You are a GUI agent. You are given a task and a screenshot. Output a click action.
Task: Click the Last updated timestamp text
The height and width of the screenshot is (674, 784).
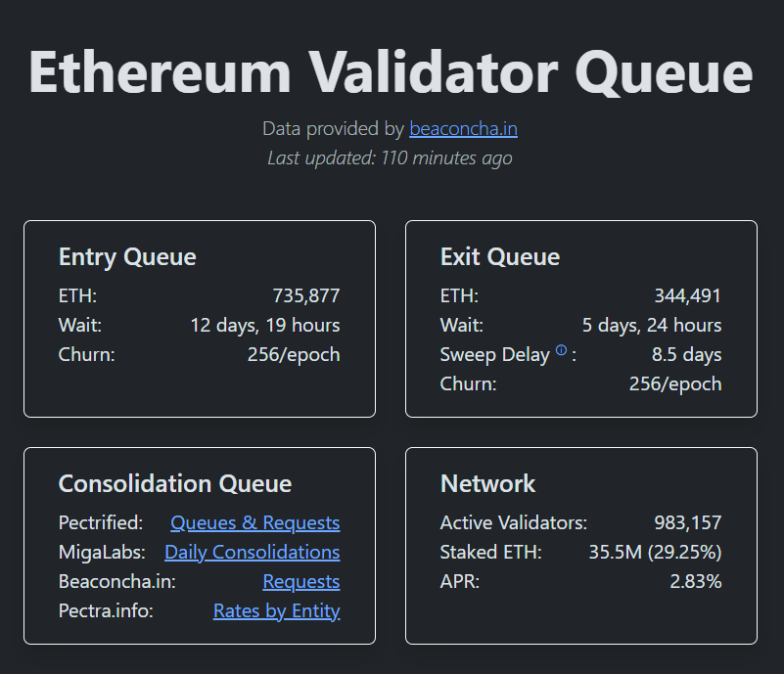pos(391,157)
